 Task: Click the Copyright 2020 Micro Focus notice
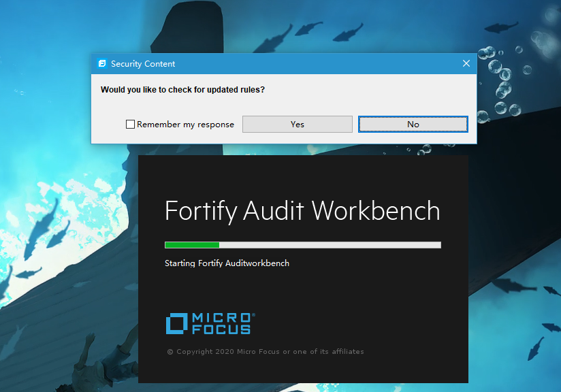(x=266, y=352)
